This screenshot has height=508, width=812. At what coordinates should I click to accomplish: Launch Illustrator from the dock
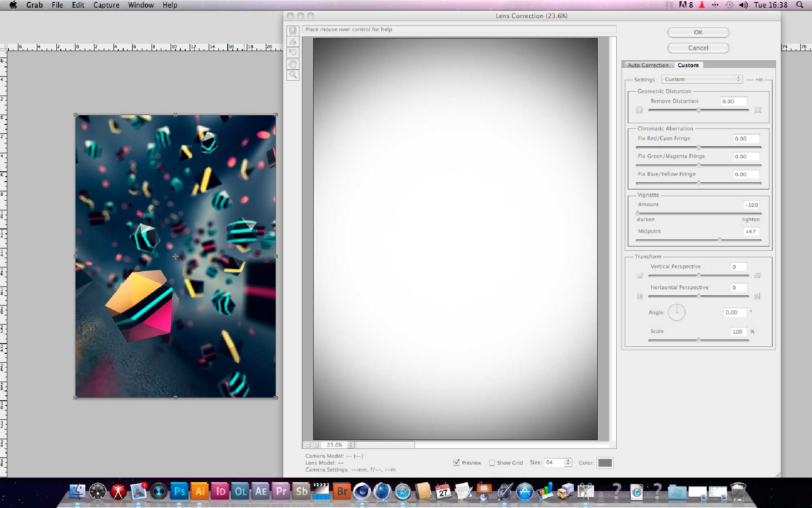pos(200,491)
